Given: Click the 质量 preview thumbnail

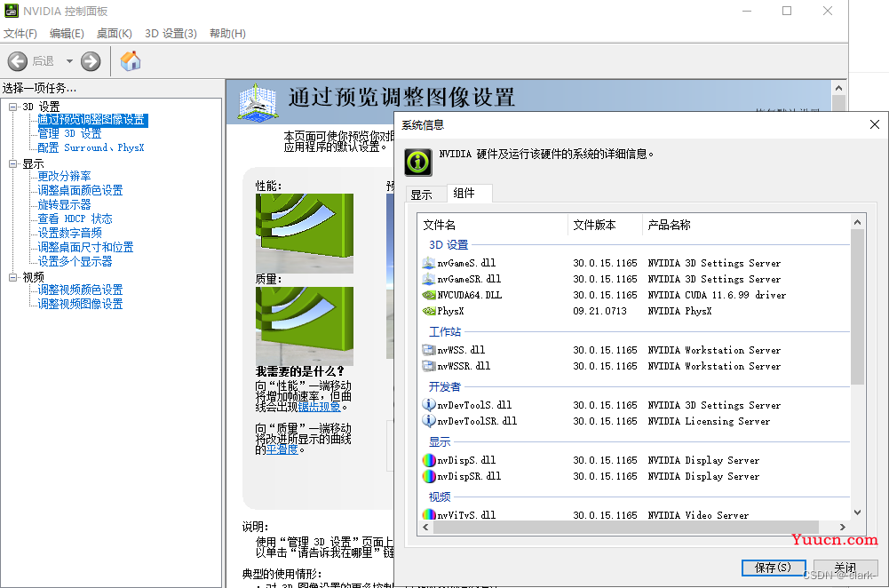Looking at the screenshot, I should coord(305,326).
